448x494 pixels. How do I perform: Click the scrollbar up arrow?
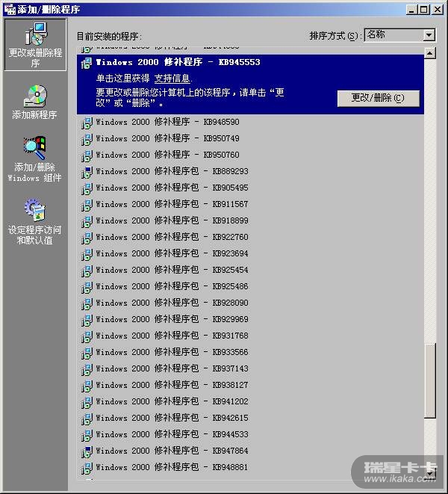430,53
